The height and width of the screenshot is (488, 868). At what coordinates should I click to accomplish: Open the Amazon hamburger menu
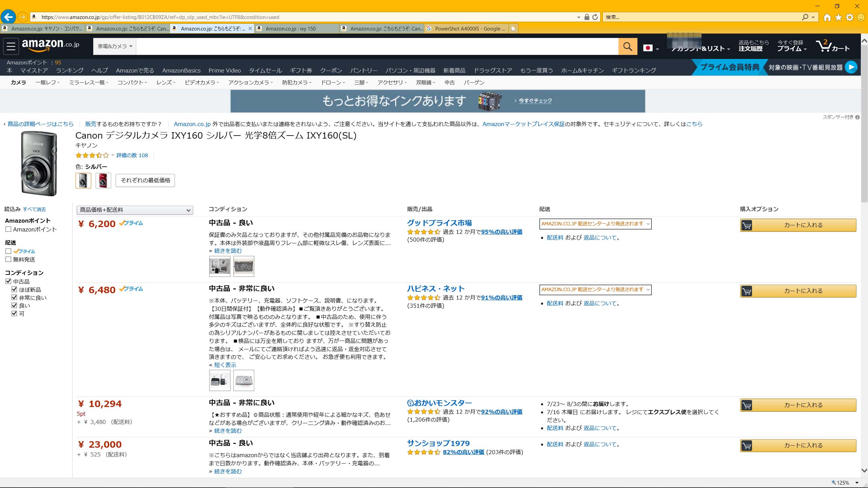(x=11, y=46)
